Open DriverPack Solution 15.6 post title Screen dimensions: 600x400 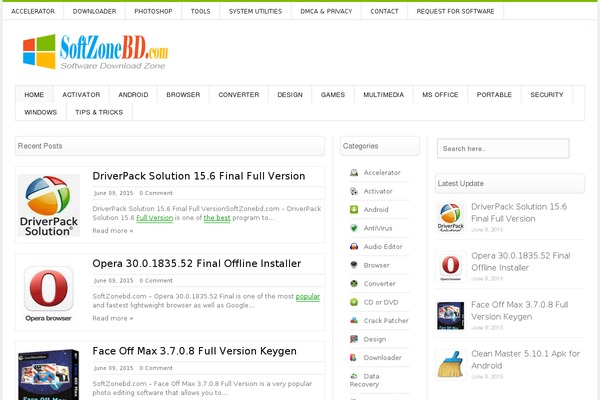point(199,176)
